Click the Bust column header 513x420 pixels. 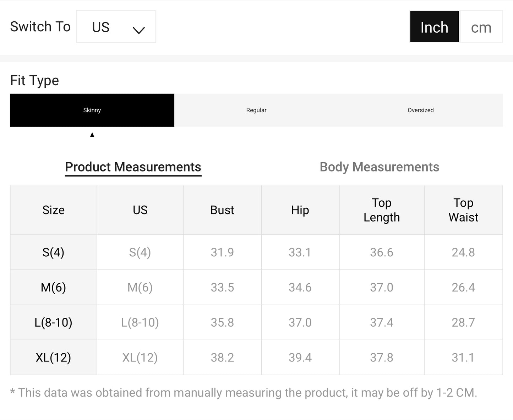click(x=222, y=210)
